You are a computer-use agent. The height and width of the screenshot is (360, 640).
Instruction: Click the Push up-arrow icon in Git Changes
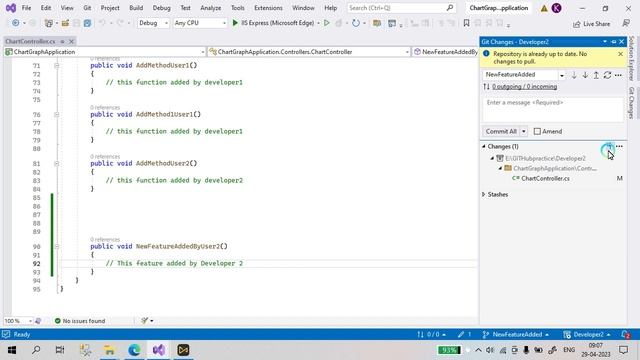[x=596, y=75]
